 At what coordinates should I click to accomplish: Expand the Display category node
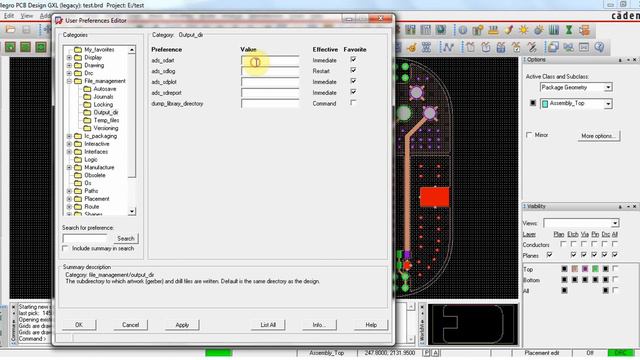pyautogui.click(x=69, y=58)
